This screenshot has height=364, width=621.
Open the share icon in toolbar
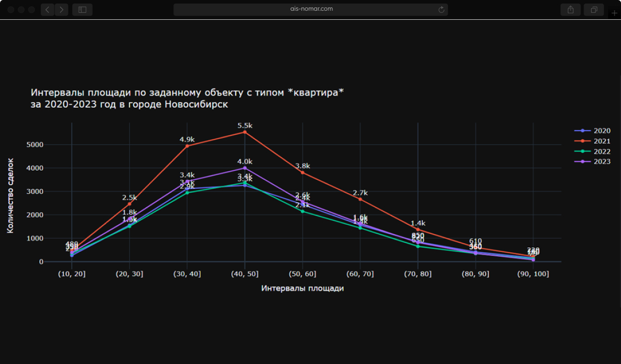pyautogui.click(x=570, y=10)
